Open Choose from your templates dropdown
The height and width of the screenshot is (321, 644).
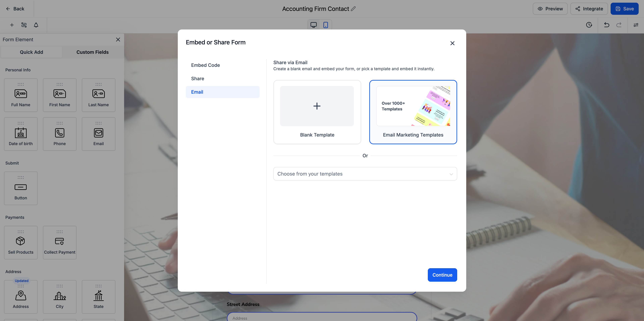pos(365,174)
